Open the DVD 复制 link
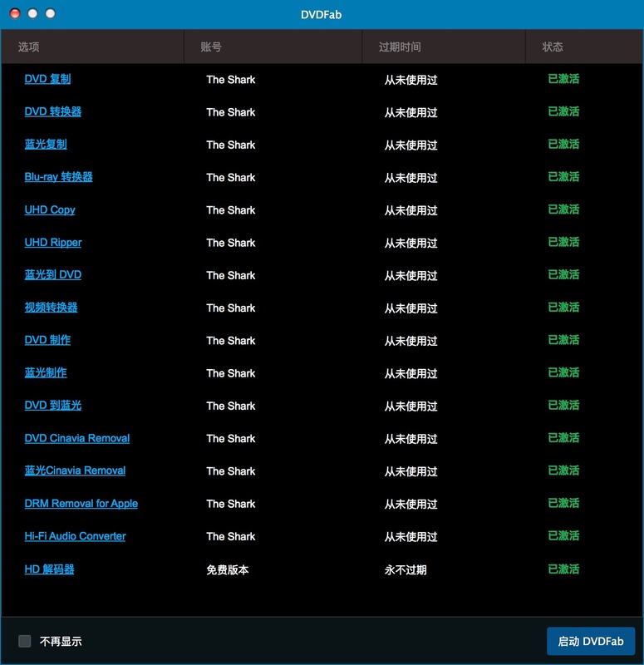This screenshot has width=644, height=665. (47, 79)
